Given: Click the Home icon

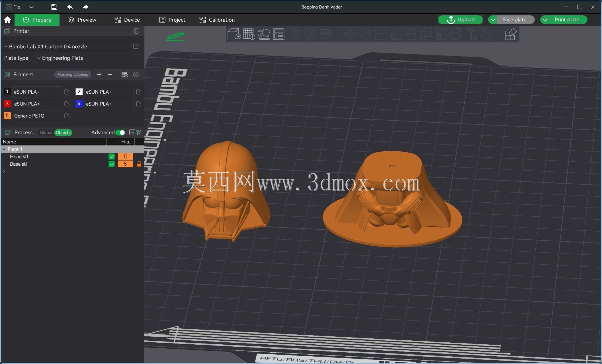Looking at the screenshot, I should (x=7, y=20).
